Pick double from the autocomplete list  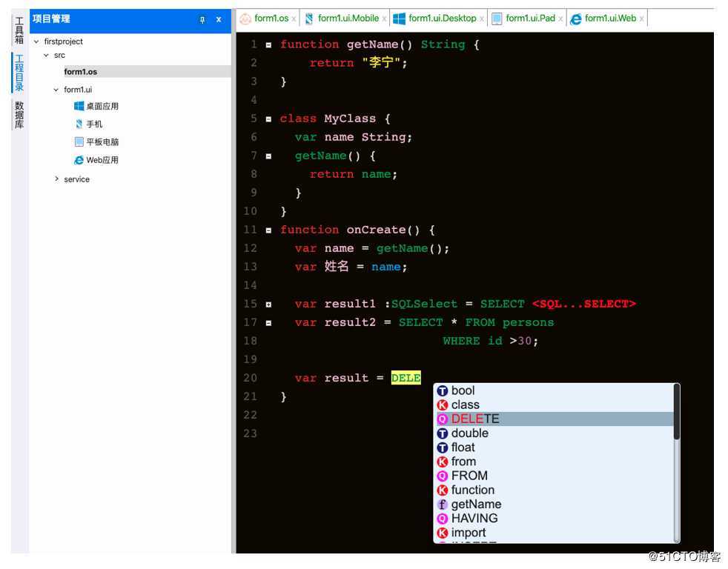555,433
